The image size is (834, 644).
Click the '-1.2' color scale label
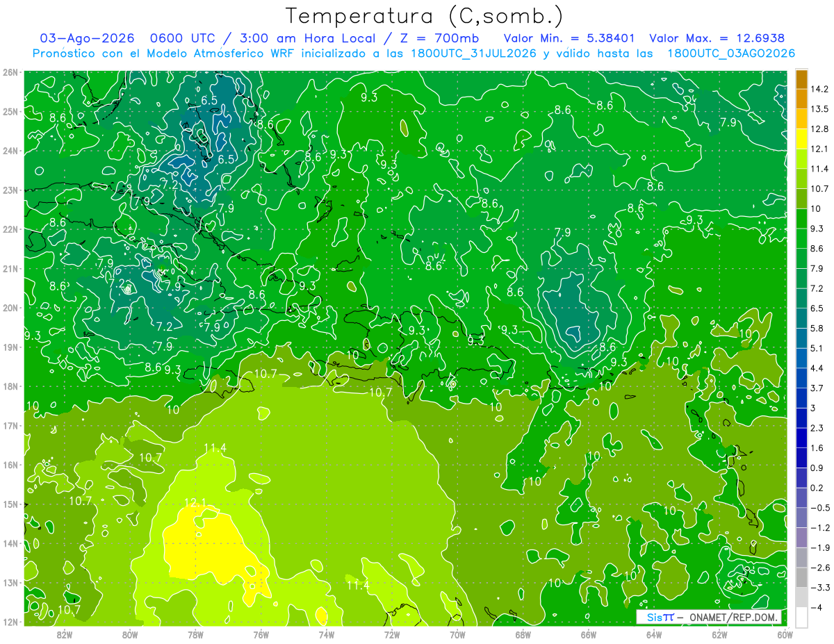[x=820, y=527]
